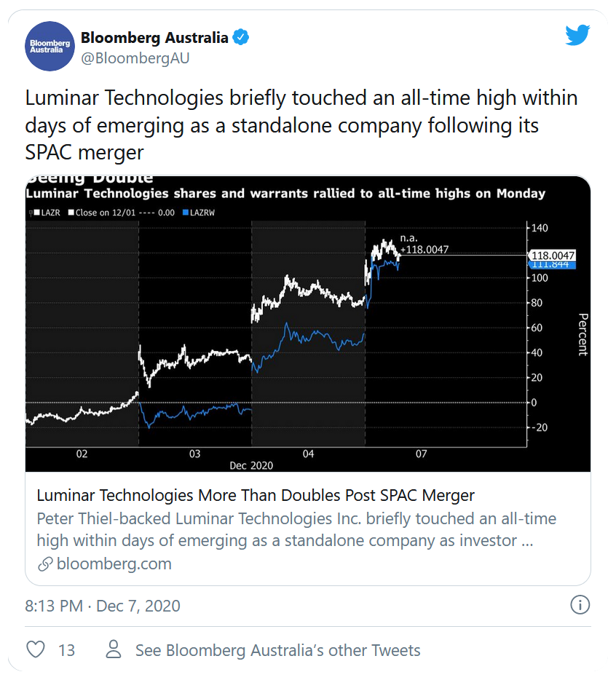
Task: Open the Bloomberg Australia display name
Action: point(154,38)
